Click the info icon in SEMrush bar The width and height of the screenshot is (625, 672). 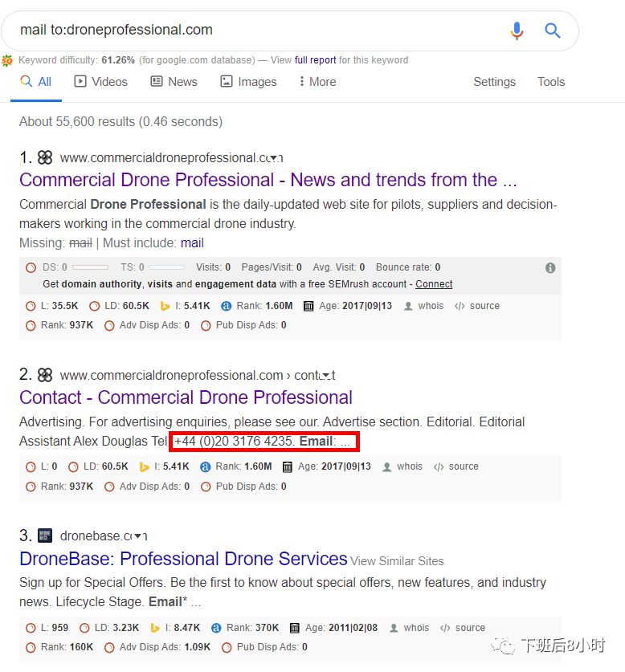click(x=550, y=268)
